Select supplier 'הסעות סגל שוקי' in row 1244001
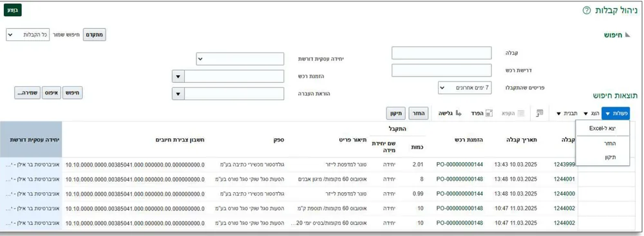This screenshot has width=644, height=236. pyautogui.click(x=250, y=179)
